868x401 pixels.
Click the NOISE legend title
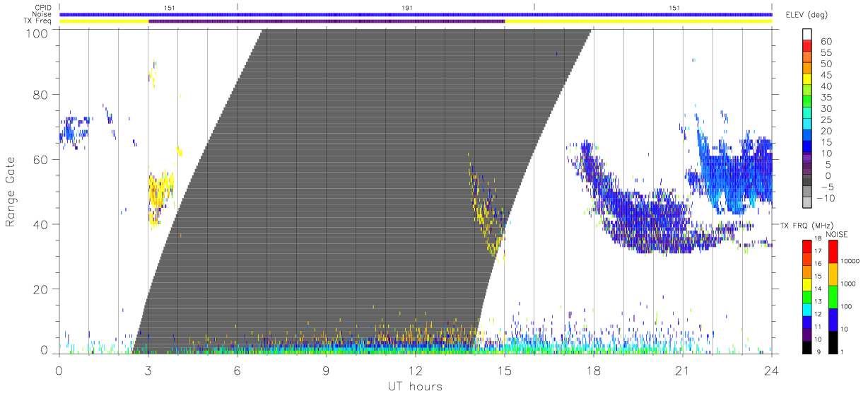tap(838, 234)
